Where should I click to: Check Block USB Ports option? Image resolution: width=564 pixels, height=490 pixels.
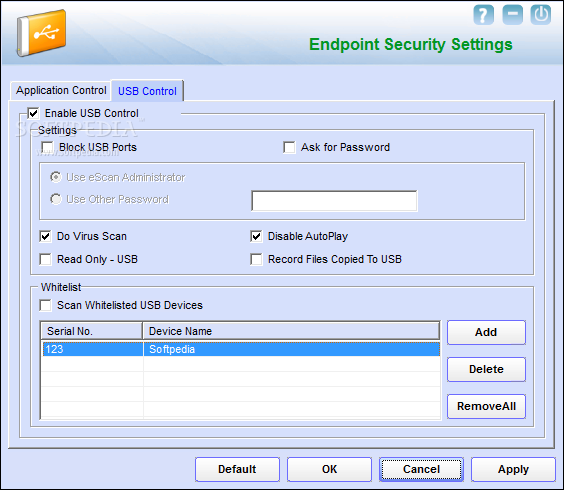coord(47,147)
